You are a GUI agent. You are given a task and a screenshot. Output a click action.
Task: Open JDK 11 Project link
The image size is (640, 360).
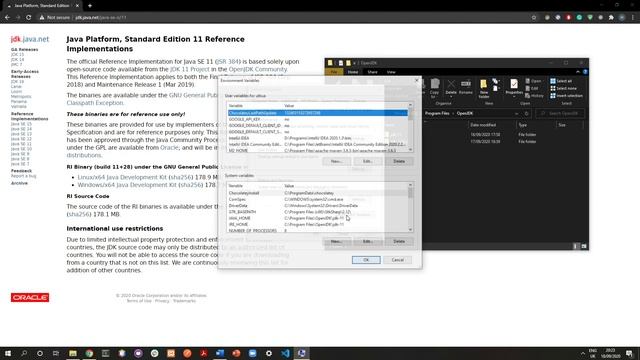190,69
